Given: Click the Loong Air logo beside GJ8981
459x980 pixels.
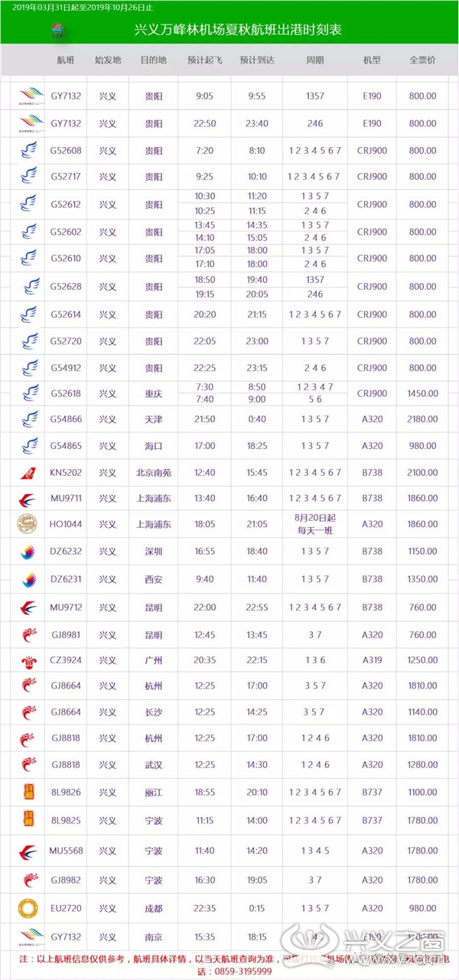Looking at the screenshot, I should [28, 634].
